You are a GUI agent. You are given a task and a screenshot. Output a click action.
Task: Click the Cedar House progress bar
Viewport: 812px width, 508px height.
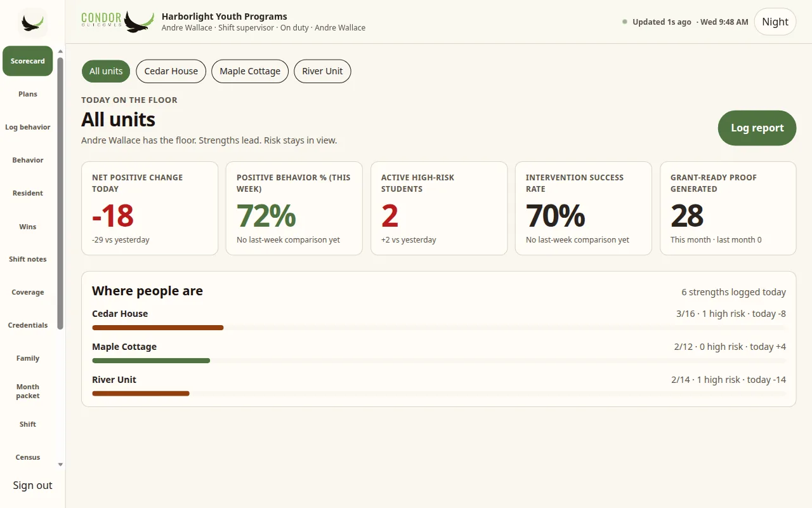click(x=438, y=328)
